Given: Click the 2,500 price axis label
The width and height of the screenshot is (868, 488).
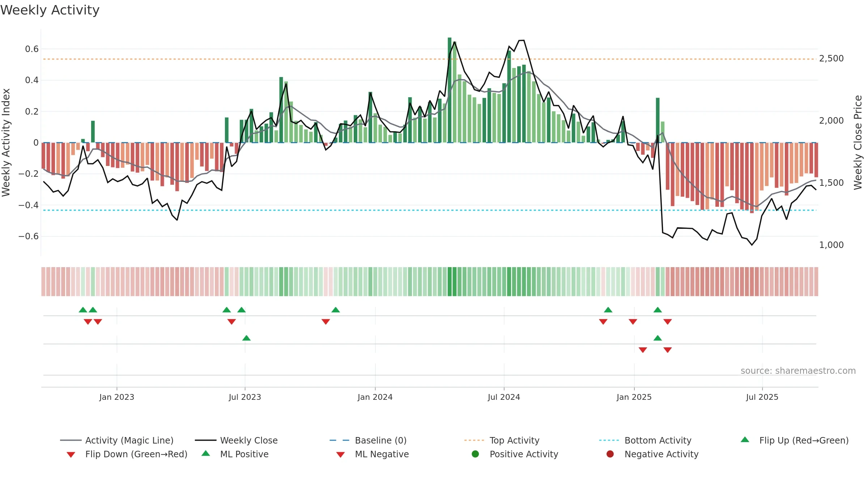Looking at the screenshot, I should [x=831, y=59].
